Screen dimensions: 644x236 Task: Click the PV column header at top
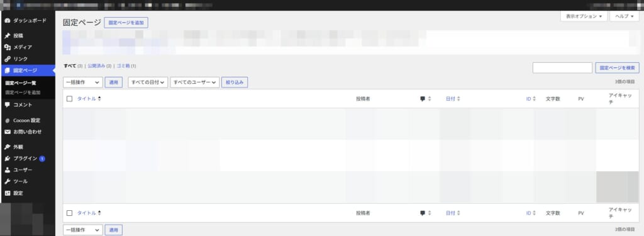click(x=580, y=99)
